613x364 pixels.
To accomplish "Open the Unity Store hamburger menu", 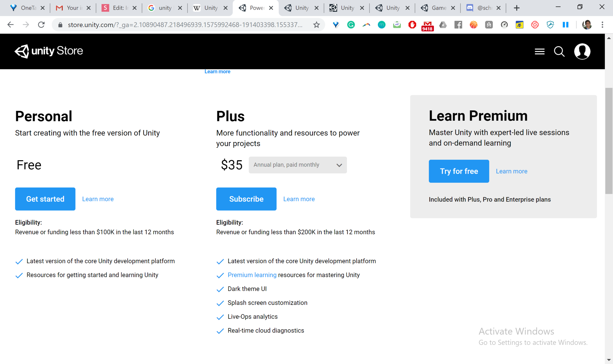I will click(x=539, y=51).
